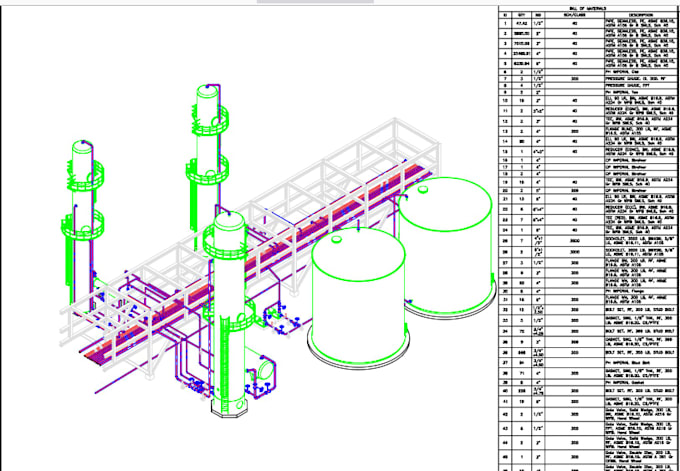The image size is (680, 471).
Task: Select the leftmost tall green column
Action: [82, 226]
